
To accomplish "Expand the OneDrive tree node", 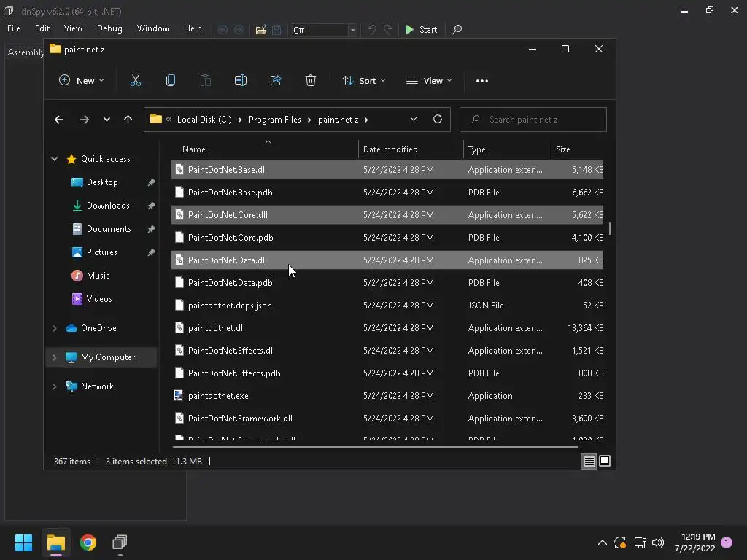I will tap(54, 328).
